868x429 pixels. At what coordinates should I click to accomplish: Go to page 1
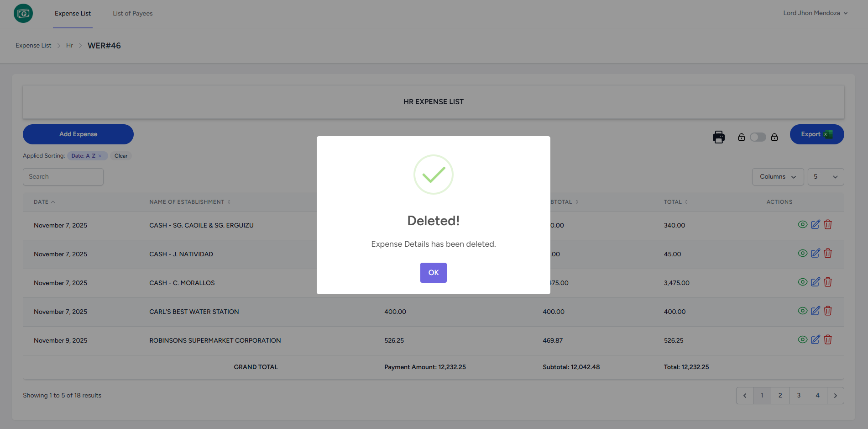(762, 396)
